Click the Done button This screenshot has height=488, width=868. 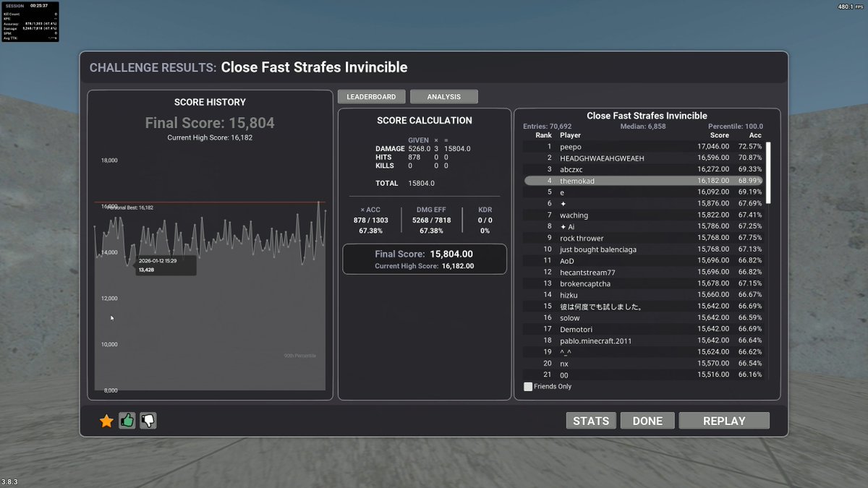(647, 421)
